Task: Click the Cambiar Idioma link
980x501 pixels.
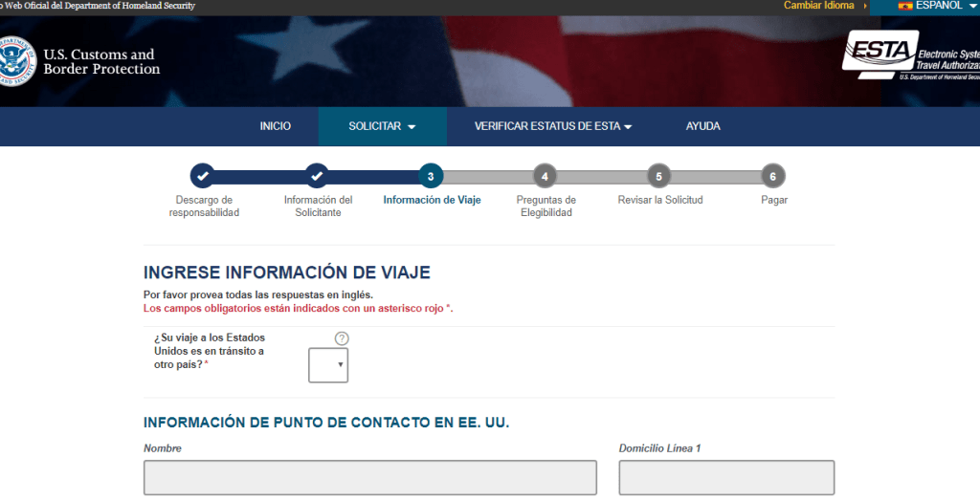Action: 818,6
